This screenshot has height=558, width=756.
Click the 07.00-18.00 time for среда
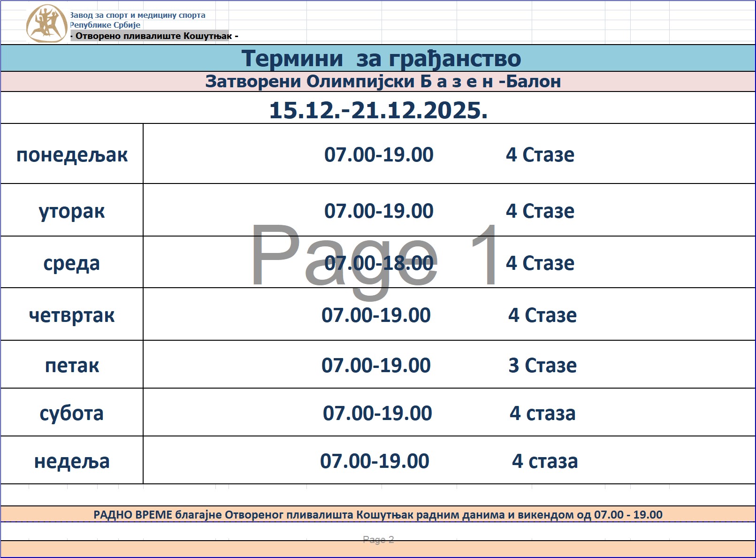pyautogui.click(x=379, y=263)
